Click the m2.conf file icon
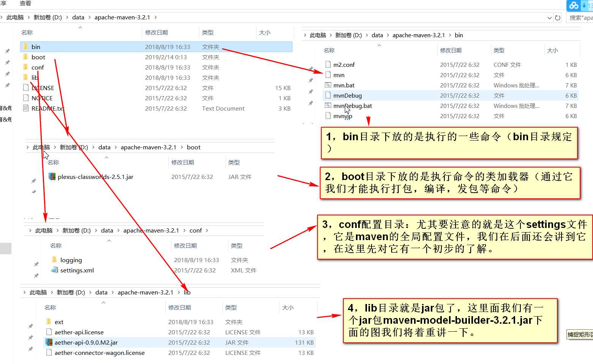The image size is (593, 364). pyautogui.click(x=328, y=64)
